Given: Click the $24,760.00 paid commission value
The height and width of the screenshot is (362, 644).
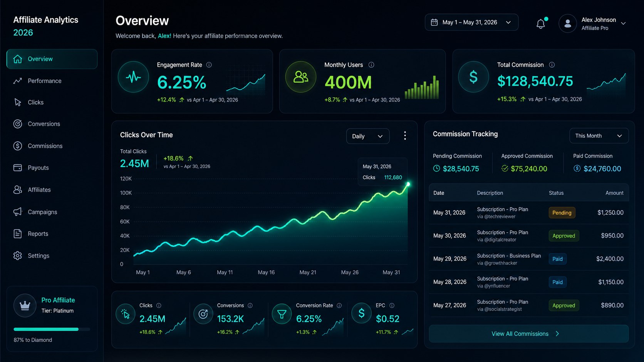Looking at the screenshot, I should (602, 168).
